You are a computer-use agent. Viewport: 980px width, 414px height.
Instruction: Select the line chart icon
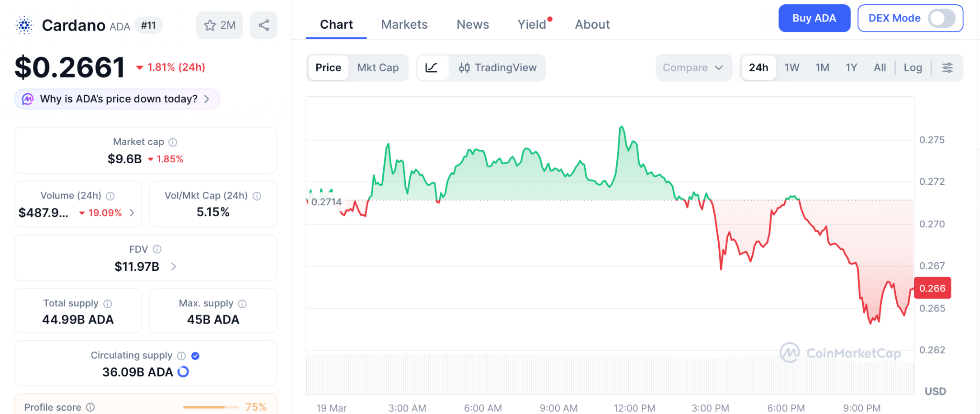click(x=432, y=68)
